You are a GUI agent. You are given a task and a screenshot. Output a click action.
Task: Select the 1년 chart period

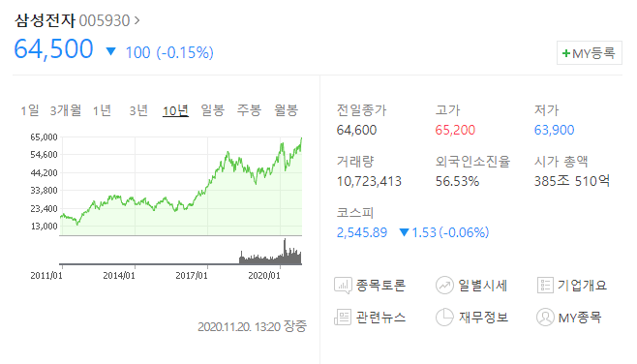point(102,110)
